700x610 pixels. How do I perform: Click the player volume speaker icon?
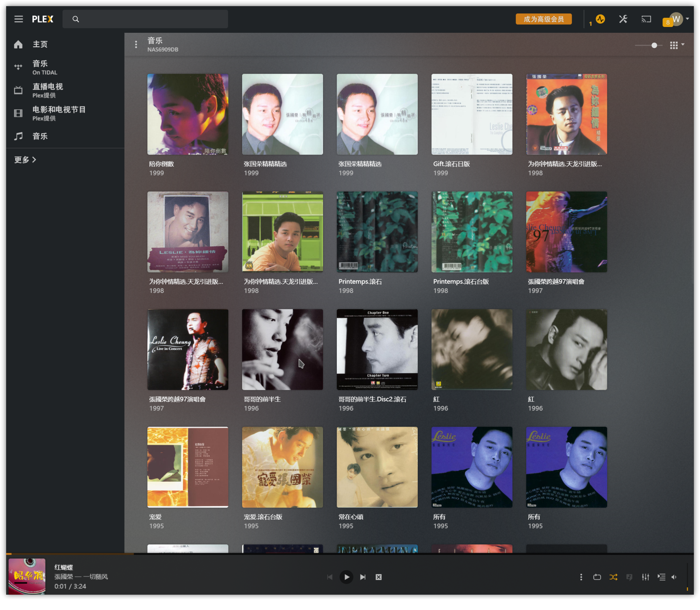674,577
